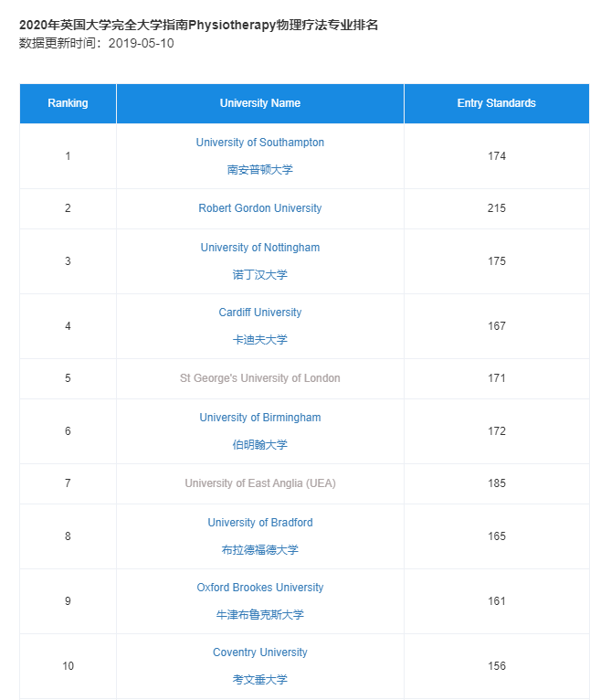Open the University of Southampton link

pyautogui.click(x=259, y=143)
